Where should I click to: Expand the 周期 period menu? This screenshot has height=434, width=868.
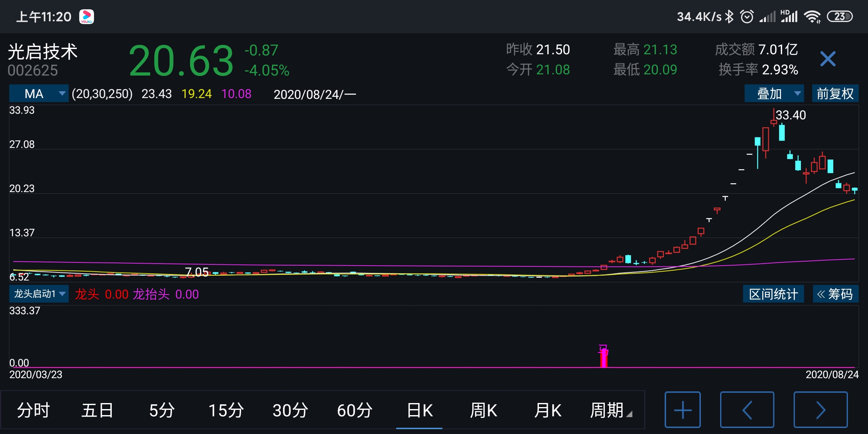(610, 410)
